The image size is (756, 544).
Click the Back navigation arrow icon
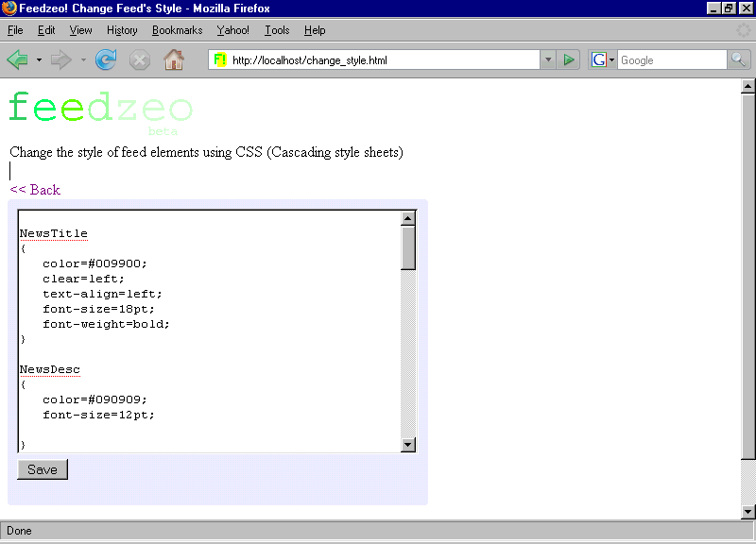tap(18, 60)
